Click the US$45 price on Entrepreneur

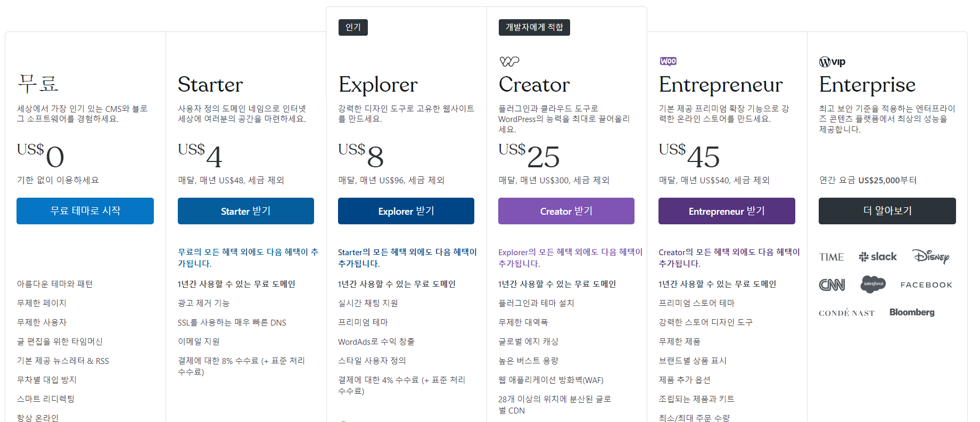689,156
